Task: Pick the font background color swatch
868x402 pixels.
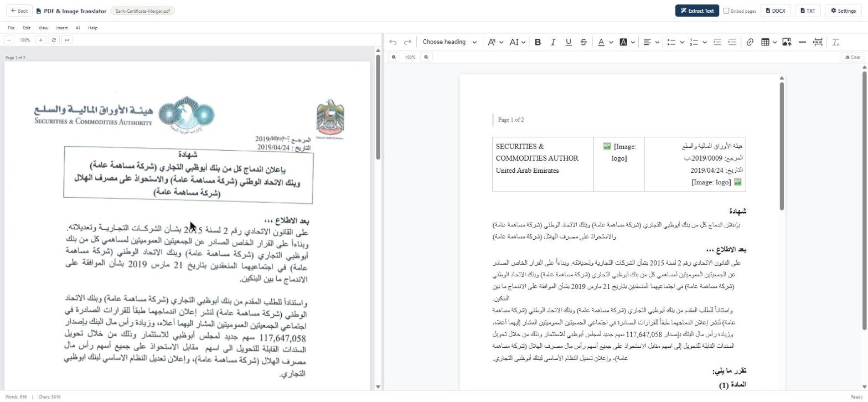Action: pos(623,42)
